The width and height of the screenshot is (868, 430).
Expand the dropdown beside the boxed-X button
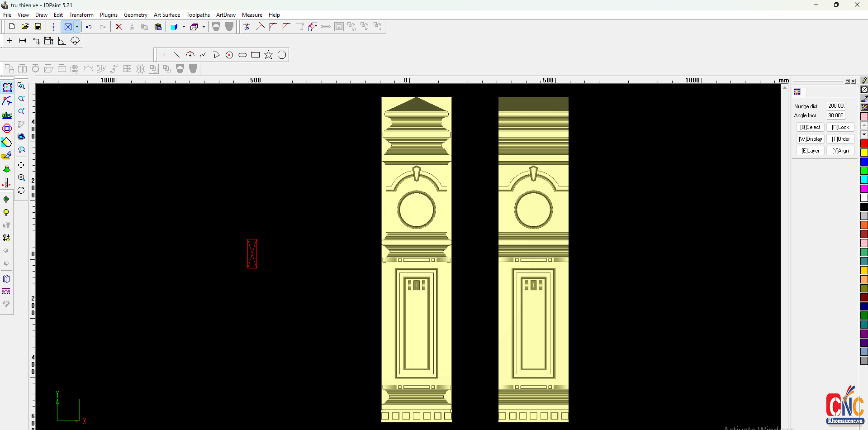coord(77,27)
